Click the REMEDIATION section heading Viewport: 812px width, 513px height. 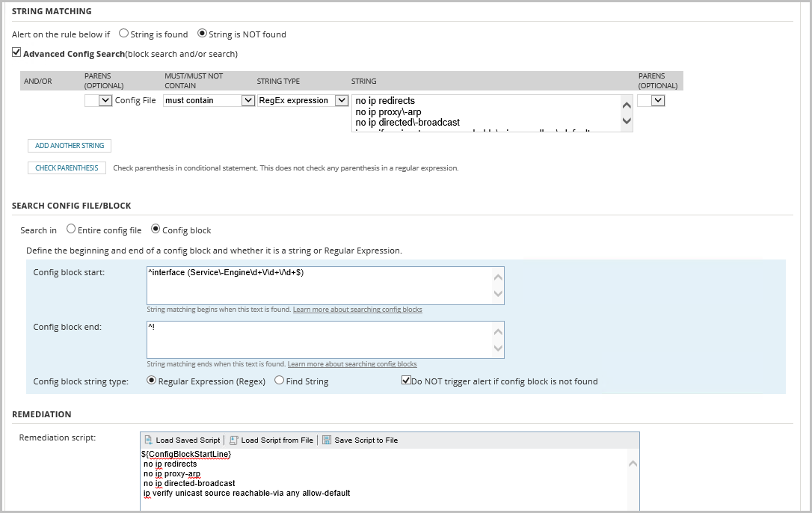pyautogui.click(x=41, y=414)
